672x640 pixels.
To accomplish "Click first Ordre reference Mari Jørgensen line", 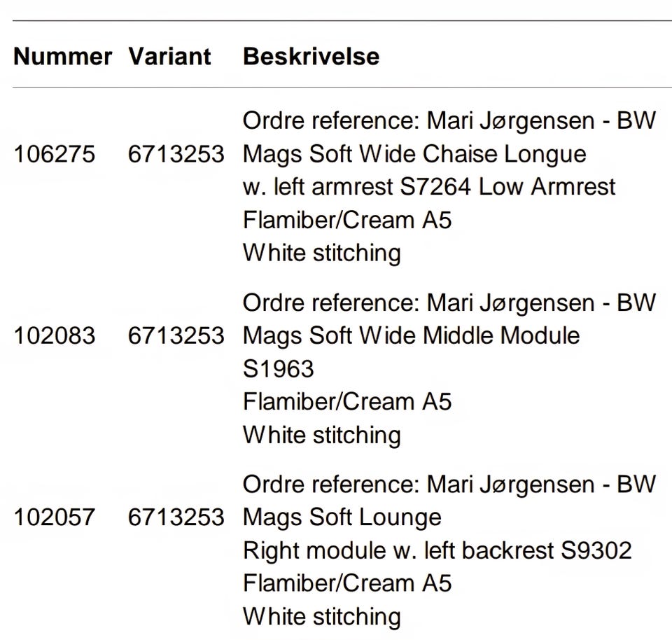I will (449, 121).
